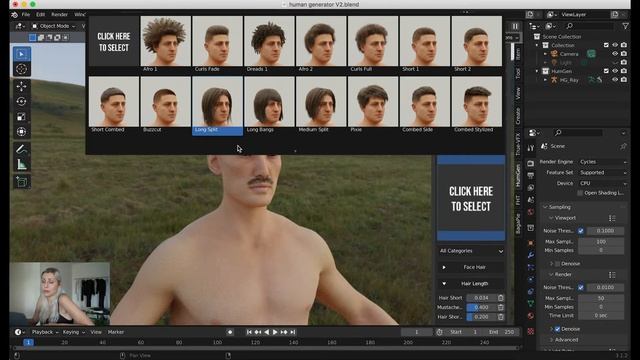
Task: Select the Measure ruler tool
Action: 22,164
